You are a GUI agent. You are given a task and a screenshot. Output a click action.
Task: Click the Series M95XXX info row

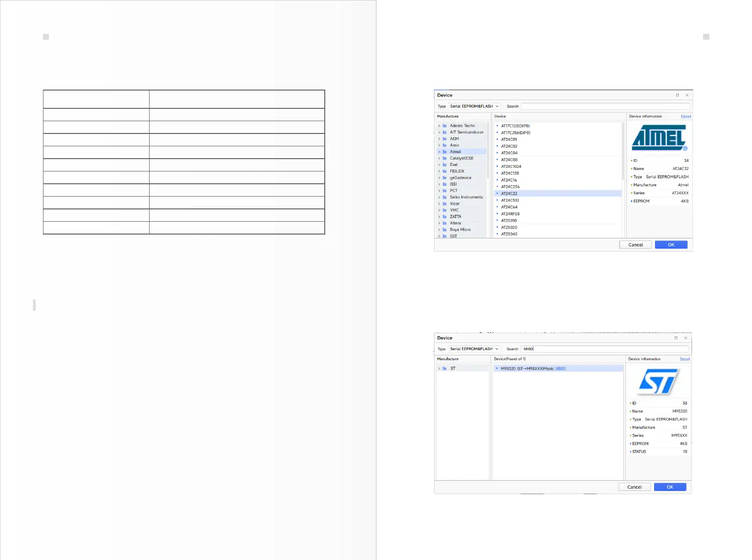(x=658, y=435)
